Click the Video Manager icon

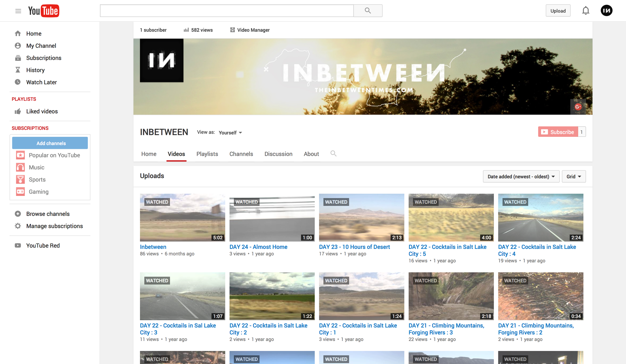click(232, 30)
